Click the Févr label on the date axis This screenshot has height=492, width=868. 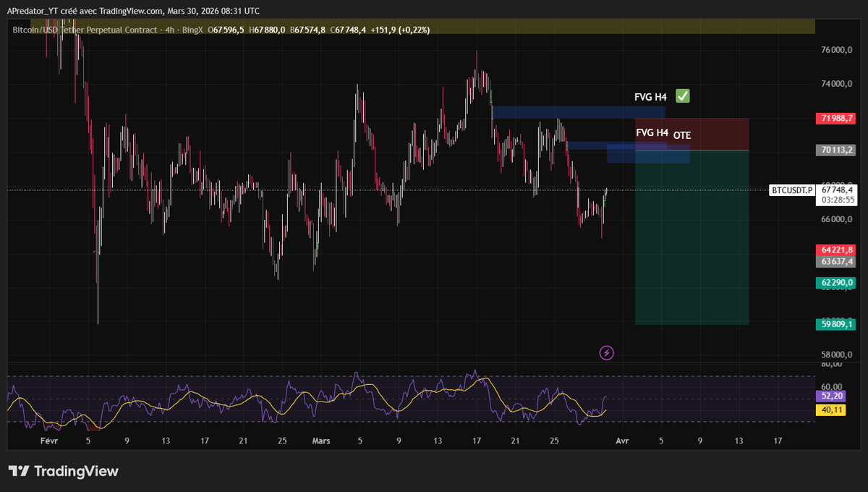pyautogui.click(x=48, y=440)
